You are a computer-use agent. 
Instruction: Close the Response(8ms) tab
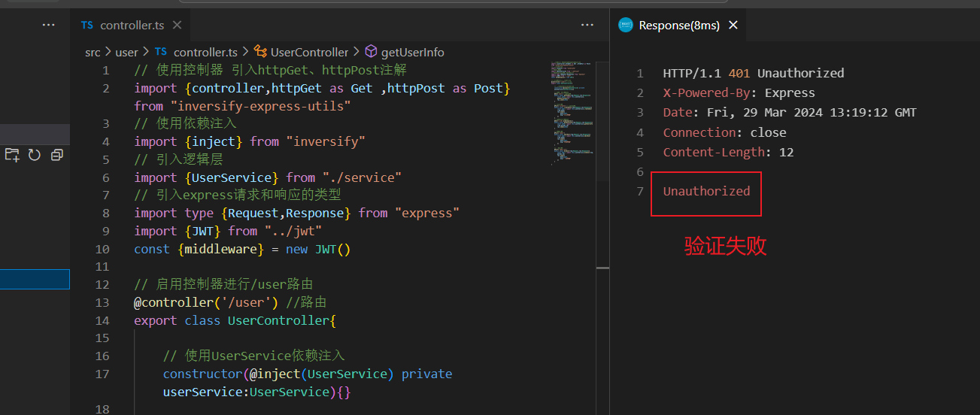(x=733, y=26)
